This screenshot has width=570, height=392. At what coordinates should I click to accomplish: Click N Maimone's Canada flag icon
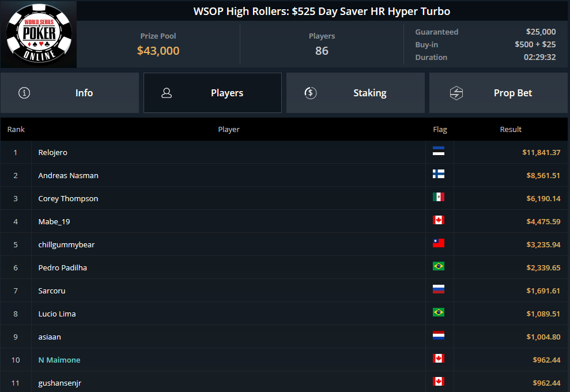[x=439, y=358]
